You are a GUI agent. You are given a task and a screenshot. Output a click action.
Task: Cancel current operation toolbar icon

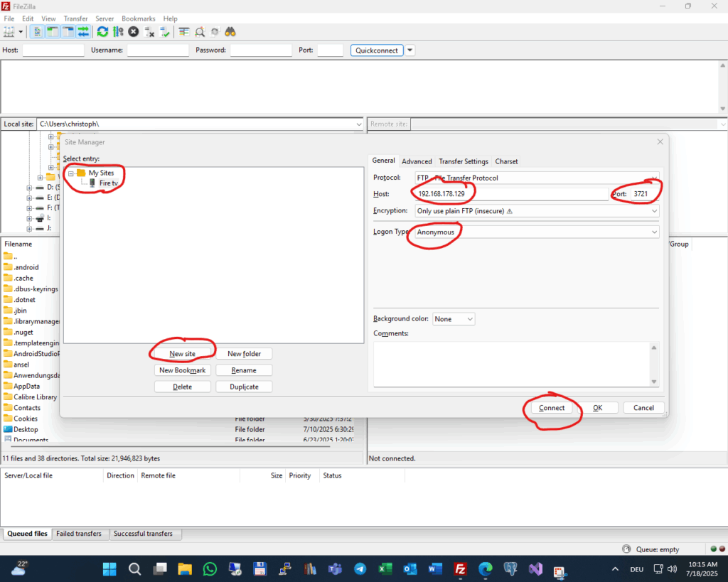133,32
